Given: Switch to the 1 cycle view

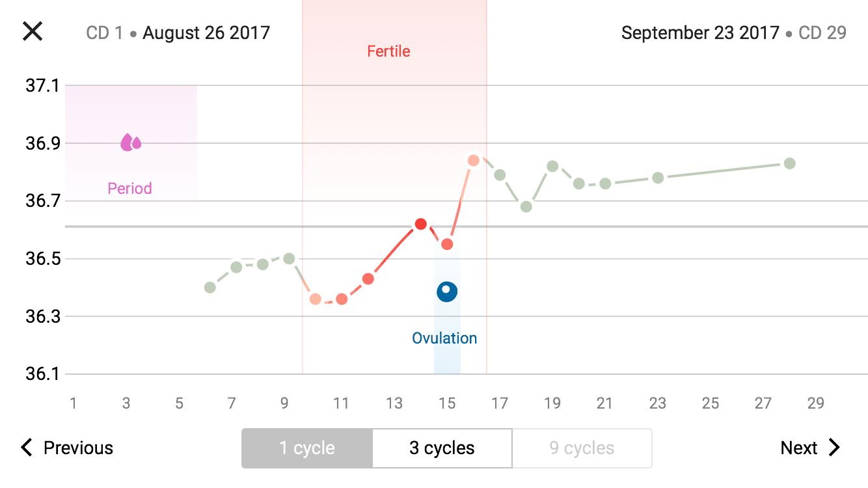Looking at the screenshot, I should (x=306, y=448).
